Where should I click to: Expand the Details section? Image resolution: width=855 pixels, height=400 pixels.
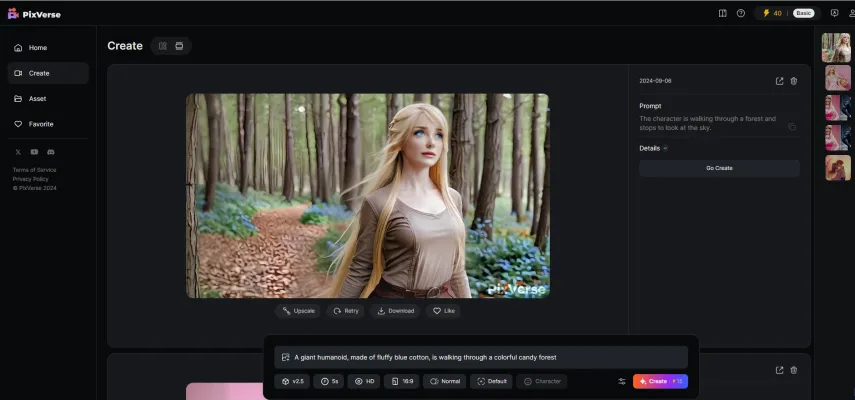pyautogui.click(x=654, y=148)
